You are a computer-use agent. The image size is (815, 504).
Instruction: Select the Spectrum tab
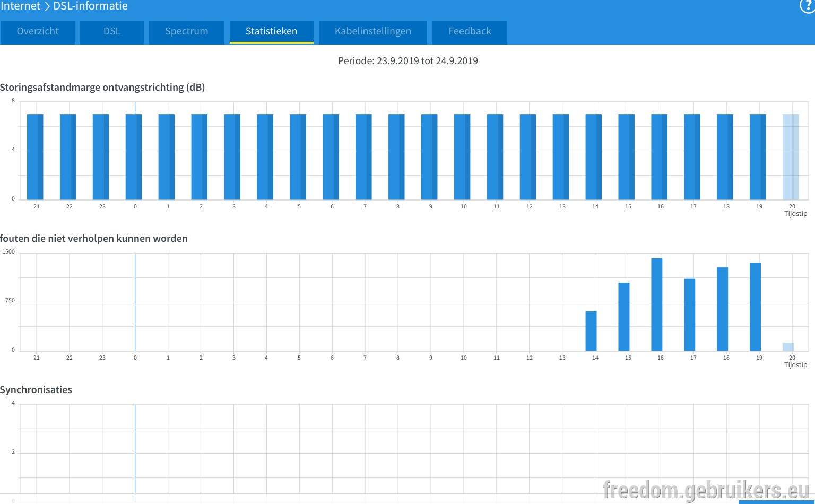[187, 32]
